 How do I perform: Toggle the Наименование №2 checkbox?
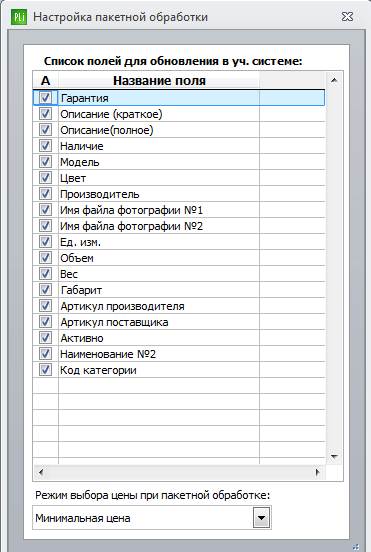click(x=45, y=354)
